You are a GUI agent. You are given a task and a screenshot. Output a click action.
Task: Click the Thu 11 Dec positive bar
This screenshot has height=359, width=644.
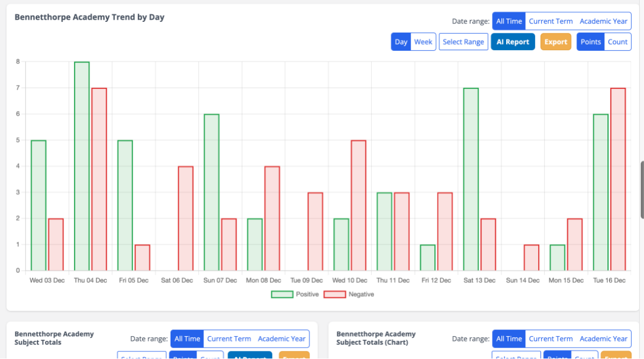[x=385, y=231]
